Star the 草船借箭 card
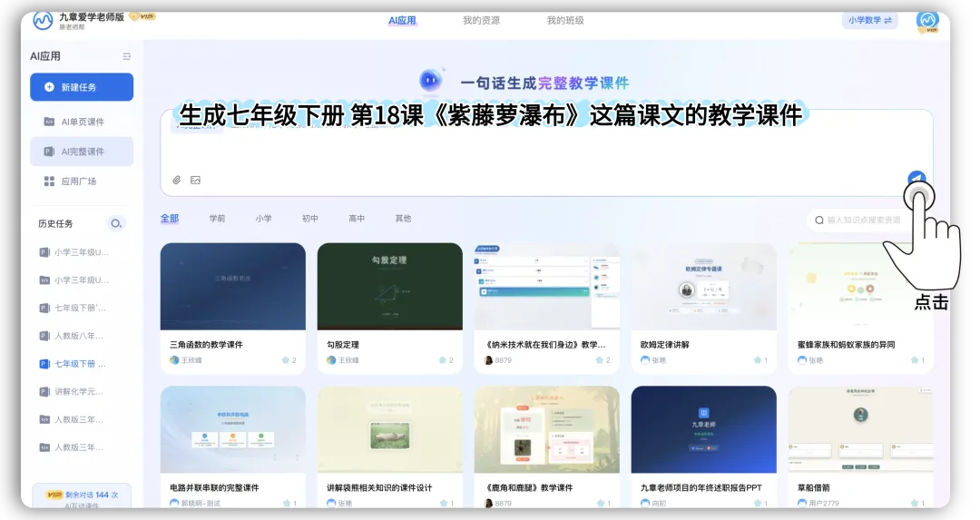 (x=915, y=503)
